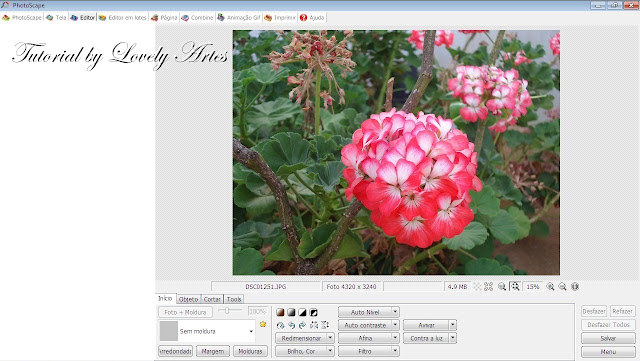Screen dimensions: 640x361
Task: Flip the photo vertically
Action: click(x=325, y=325)
